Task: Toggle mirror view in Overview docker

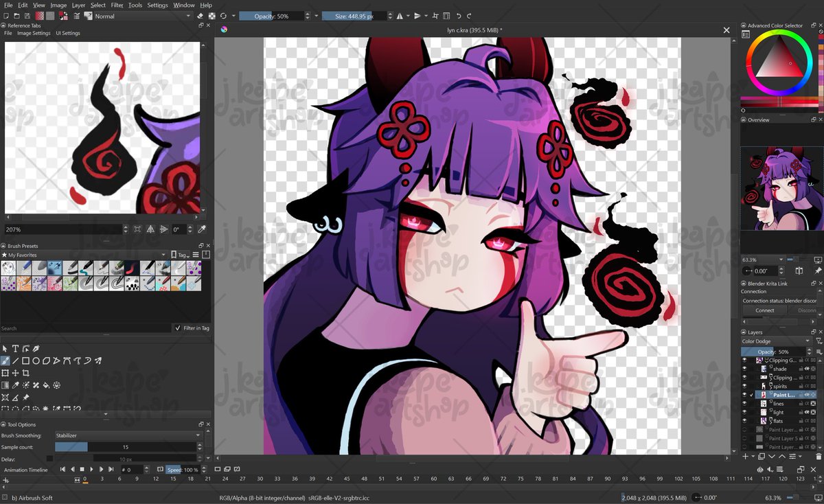Action: pos(799,271)
